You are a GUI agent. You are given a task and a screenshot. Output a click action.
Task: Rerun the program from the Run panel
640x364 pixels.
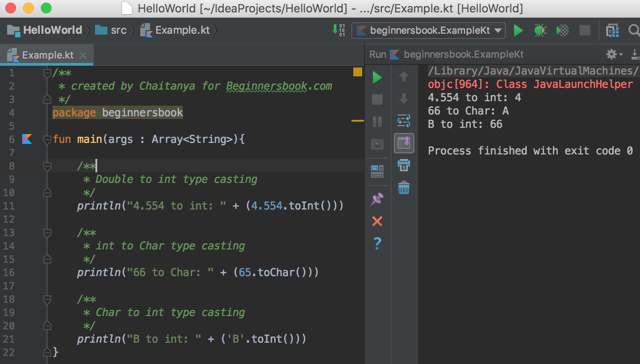[377, 77]
